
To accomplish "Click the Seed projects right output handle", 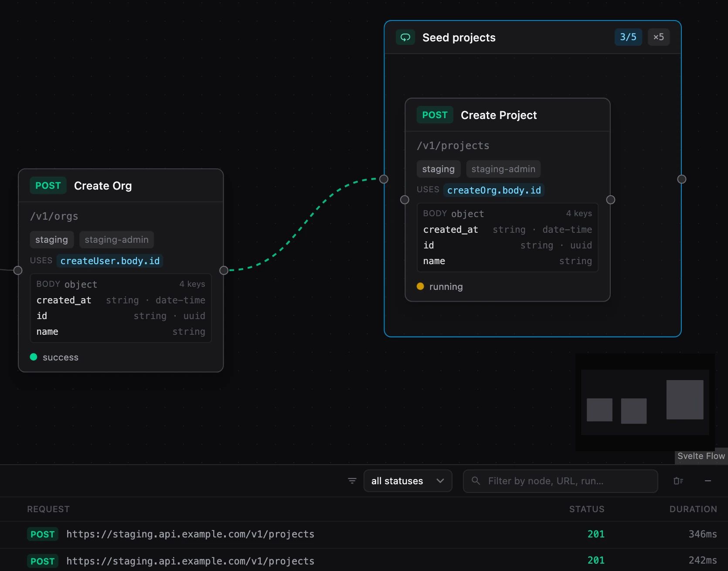I will coord(682,179).
